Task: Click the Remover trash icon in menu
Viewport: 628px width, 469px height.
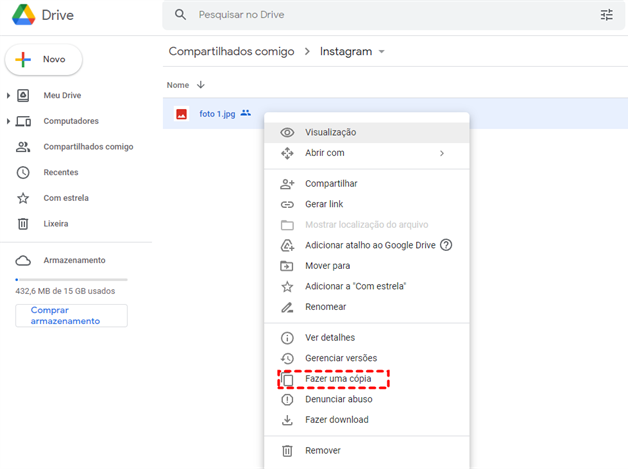Action: pos(287,451)
